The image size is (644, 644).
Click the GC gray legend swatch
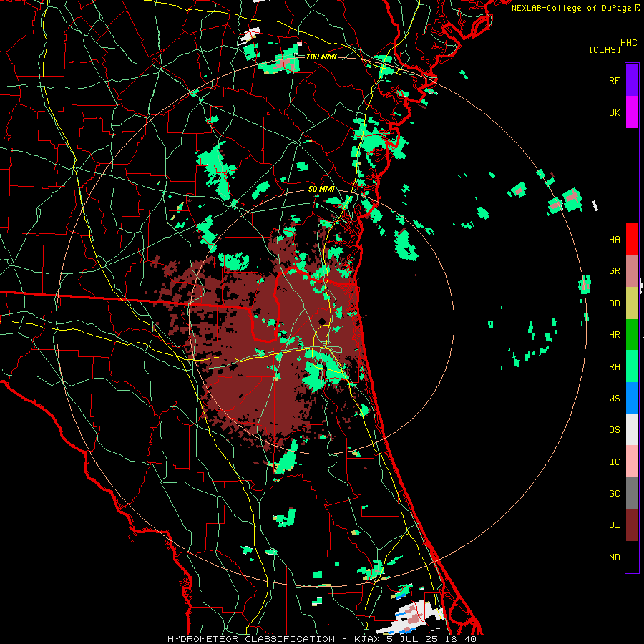(x=632, y=493)
